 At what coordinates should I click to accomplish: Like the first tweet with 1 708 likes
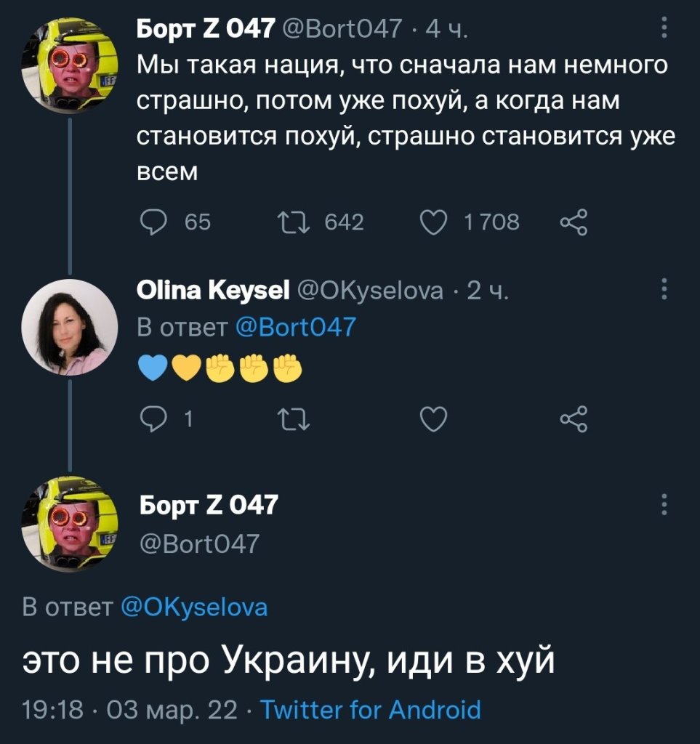coord(433,222)
